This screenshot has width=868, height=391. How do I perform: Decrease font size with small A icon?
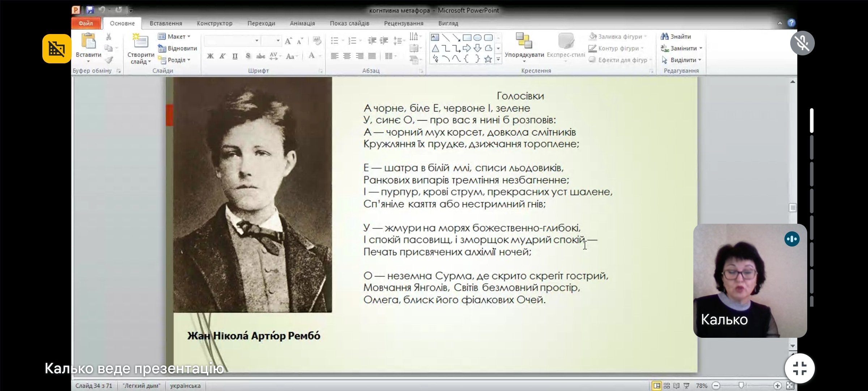tap(300, 41)
